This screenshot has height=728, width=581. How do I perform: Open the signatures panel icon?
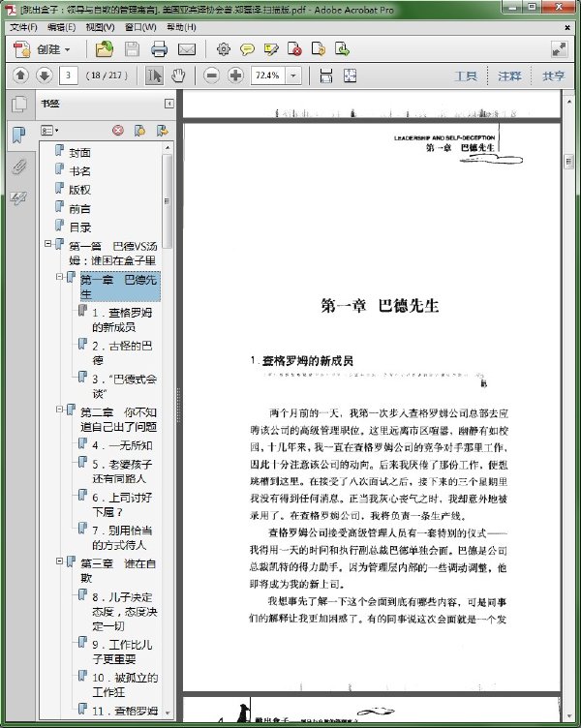(18, 198)
